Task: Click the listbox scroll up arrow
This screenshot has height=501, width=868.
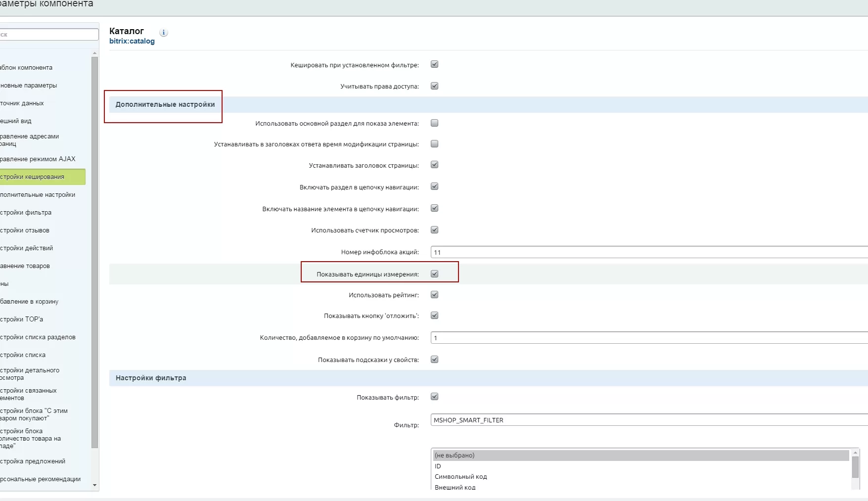Action: [x=855, y=453]
